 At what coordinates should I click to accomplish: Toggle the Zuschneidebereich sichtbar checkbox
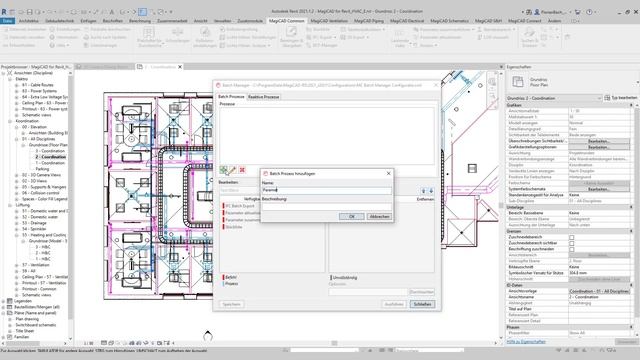pyautogui.click(x=571, y=243)
